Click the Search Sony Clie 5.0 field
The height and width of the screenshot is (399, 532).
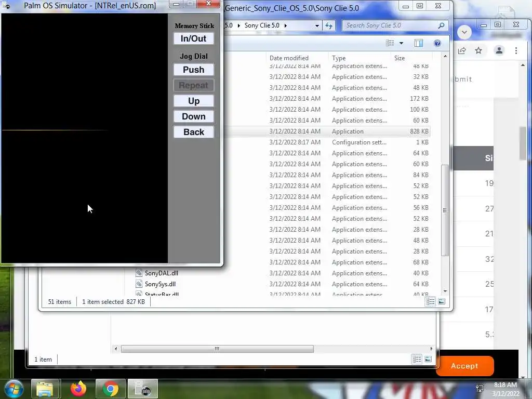(x=390, y=25)
